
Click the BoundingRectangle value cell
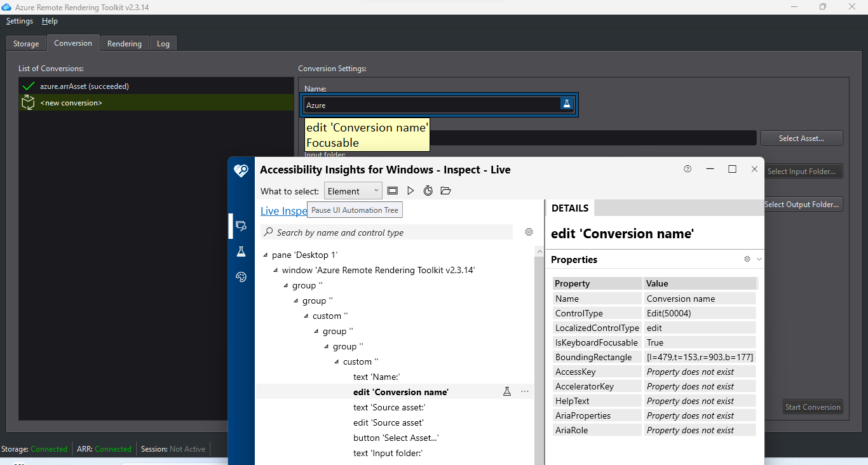coord(700,357)
